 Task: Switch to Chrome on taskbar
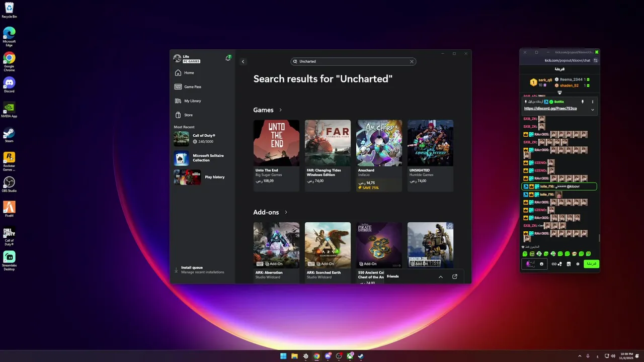(x=316, y=356)
